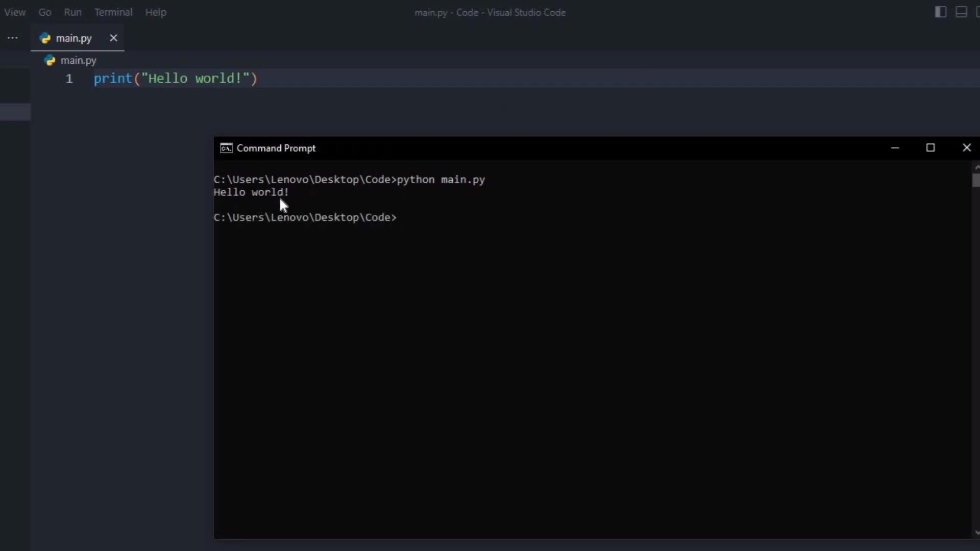The image size is (980, 551).
Task: Toggle the primary side bar layout icon
Action: pos(940,12)
